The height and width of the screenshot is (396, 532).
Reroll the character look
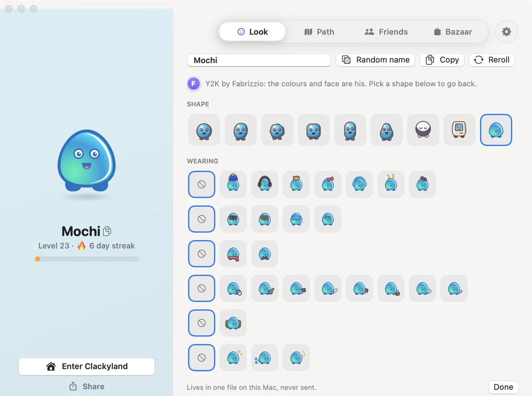point(492,60)
